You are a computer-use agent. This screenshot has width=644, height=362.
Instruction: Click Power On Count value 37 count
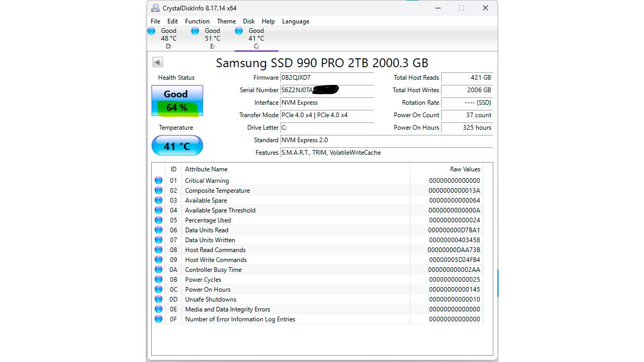(467, 115)
